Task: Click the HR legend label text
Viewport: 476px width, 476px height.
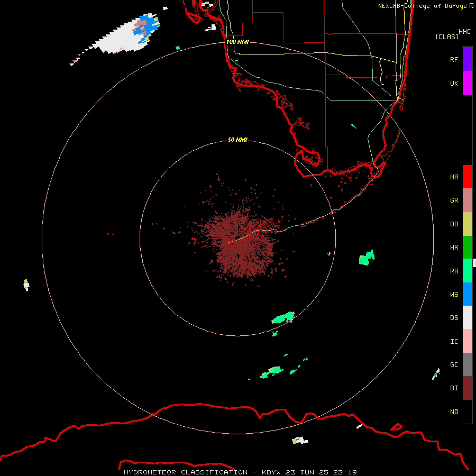Action: click(x=454, y=248)
